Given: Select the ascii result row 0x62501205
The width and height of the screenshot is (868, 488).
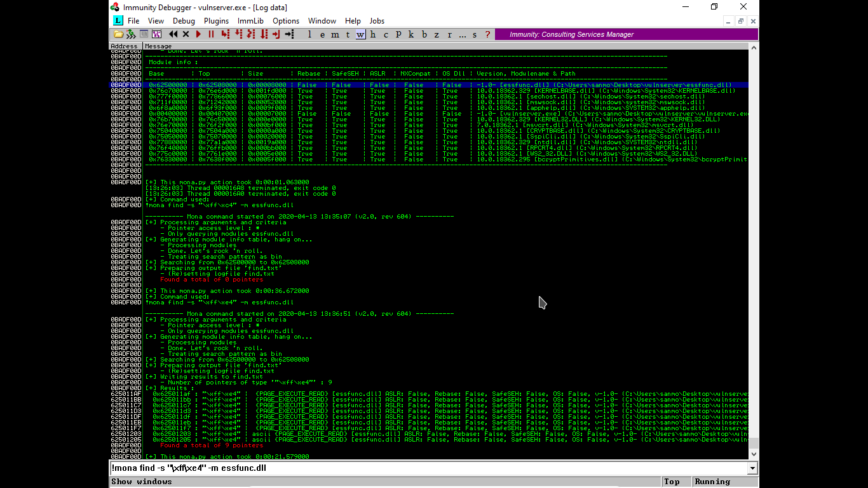Looking at the screenshot, I should tap(429, 440).
